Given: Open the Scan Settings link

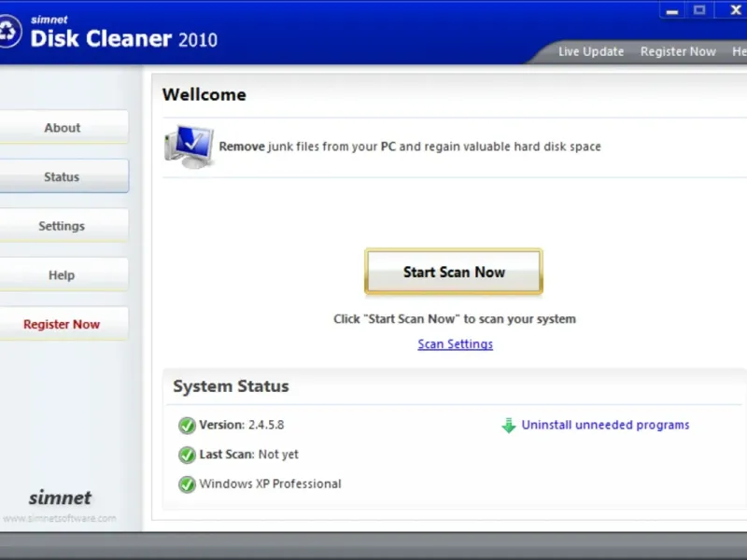Looking at the screenshot, I should click(455, 343).
